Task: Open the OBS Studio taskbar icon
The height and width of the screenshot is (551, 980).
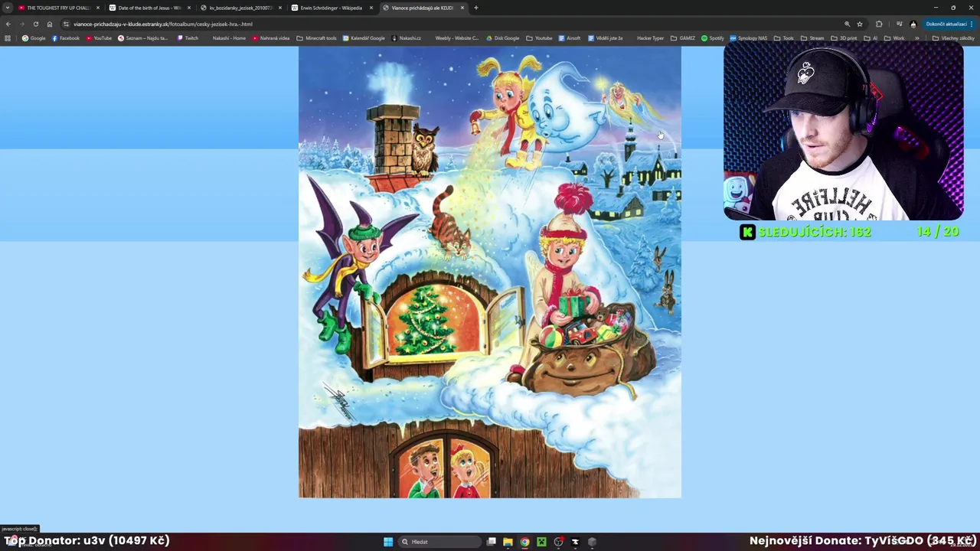Action: pos(558,542)
